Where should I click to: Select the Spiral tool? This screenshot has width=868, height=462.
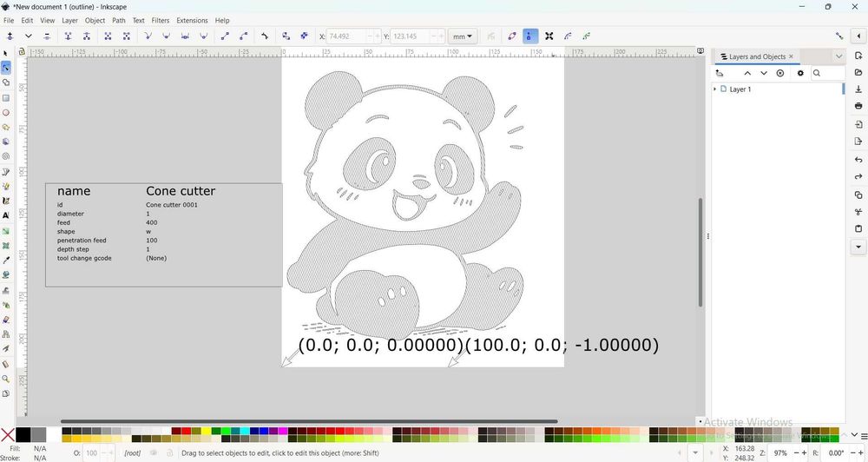click(x=5, y=156)
